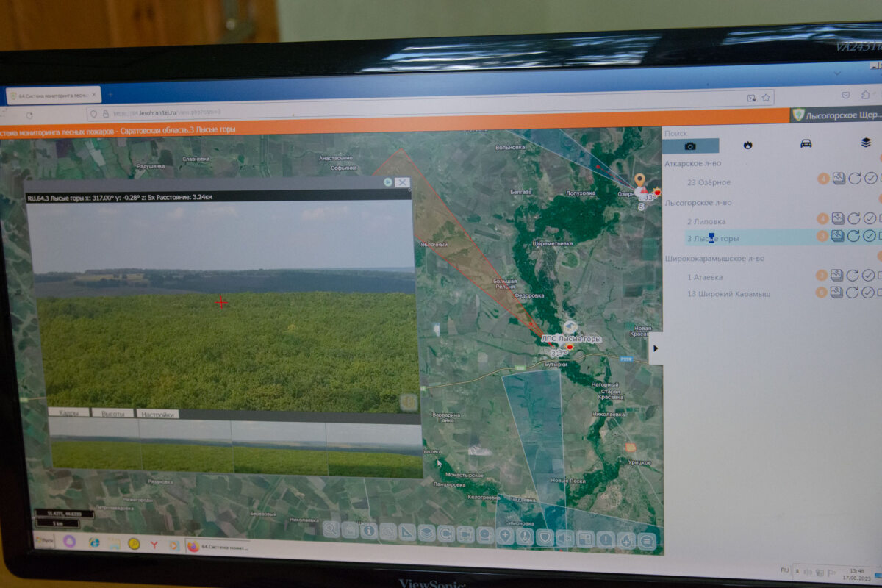Click the orange pin marker near Озёрное
The image size is (882, 588).
pyautogui.click(x=639, y=180)
